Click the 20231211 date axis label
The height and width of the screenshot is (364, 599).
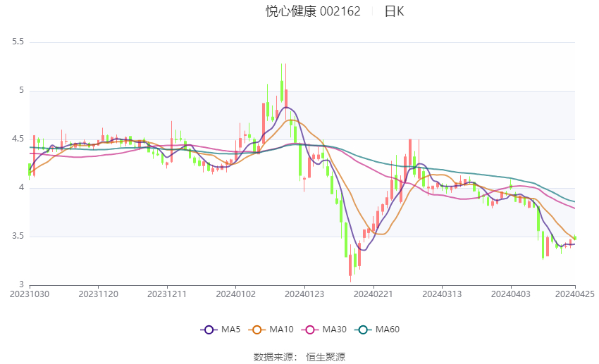pos(167,294)
